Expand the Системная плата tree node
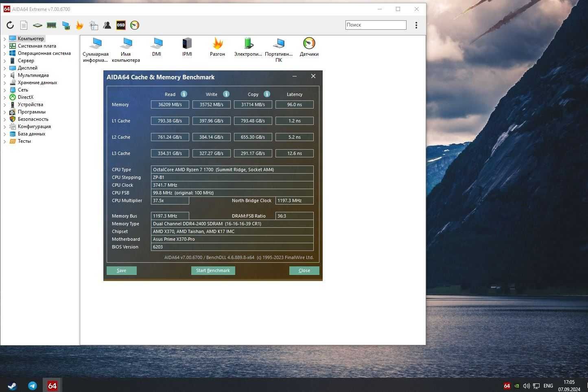 click(5, 46)
